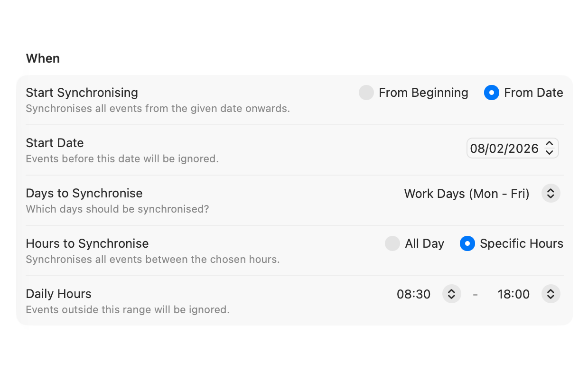The height and width of the screenshot is (382, 588).
Task: Select the "From Date" radio button
Action: [x=491, y=93]
